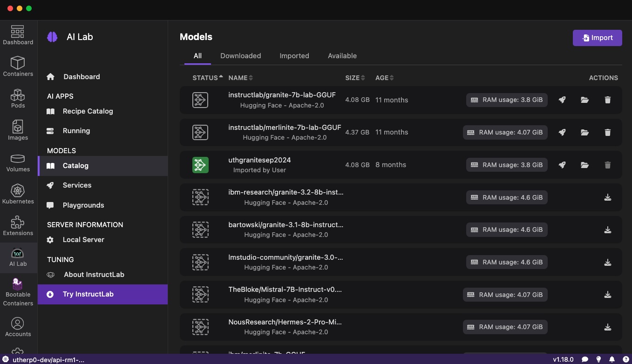Click the notifications bell in status bar

click(x=612, y=359)
